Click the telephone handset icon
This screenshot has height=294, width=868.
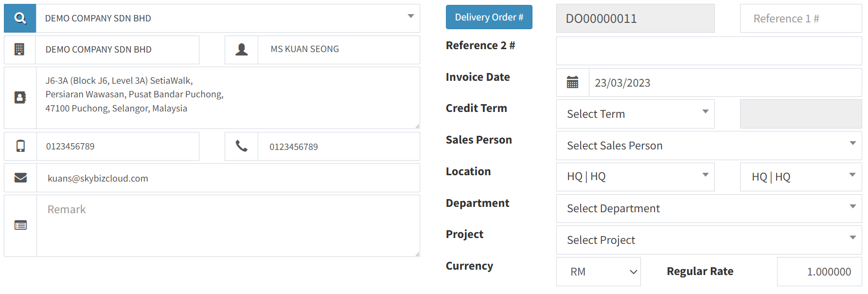coord(241,146)
